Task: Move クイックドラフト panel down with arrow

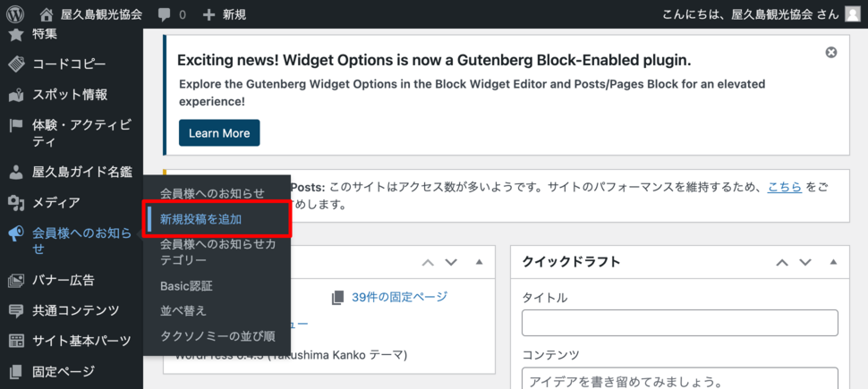Action: [x=805, y=262]
